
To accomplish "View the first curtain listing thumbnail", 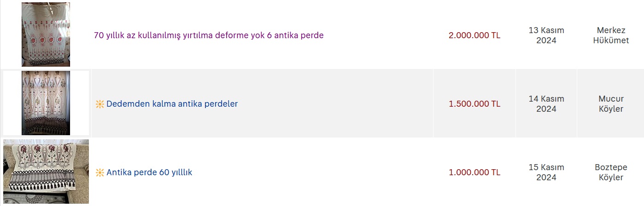I will click(46, 34).
